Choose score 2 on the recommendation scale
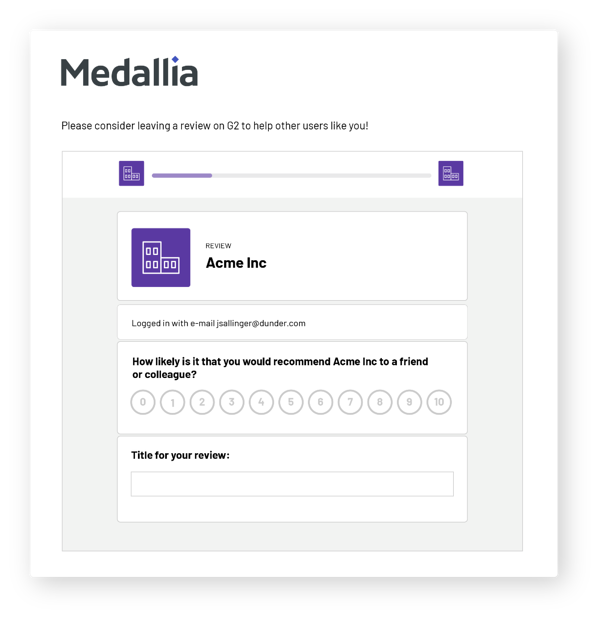 click(202, 402)
